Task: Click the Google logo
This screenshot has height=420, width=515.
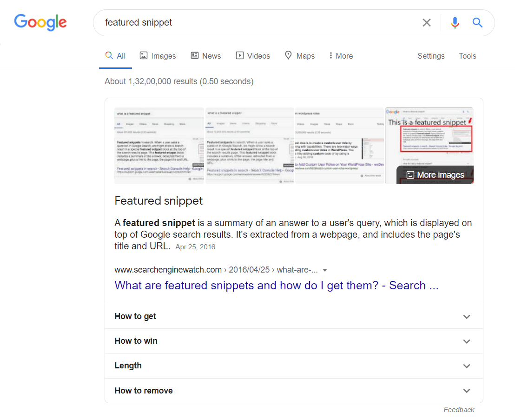Action: coord(40,22)
